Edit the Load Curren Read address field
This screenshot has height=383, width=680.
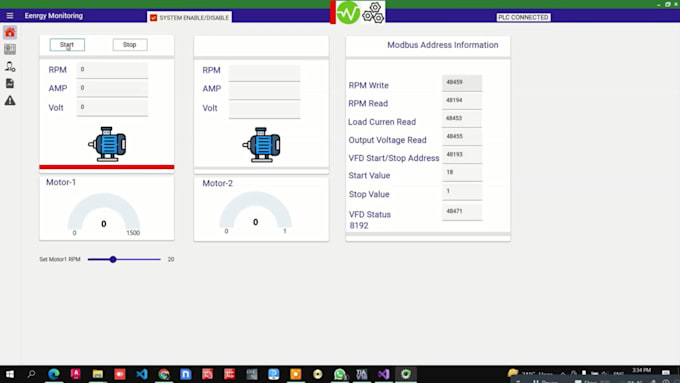(x=462, y=119)
